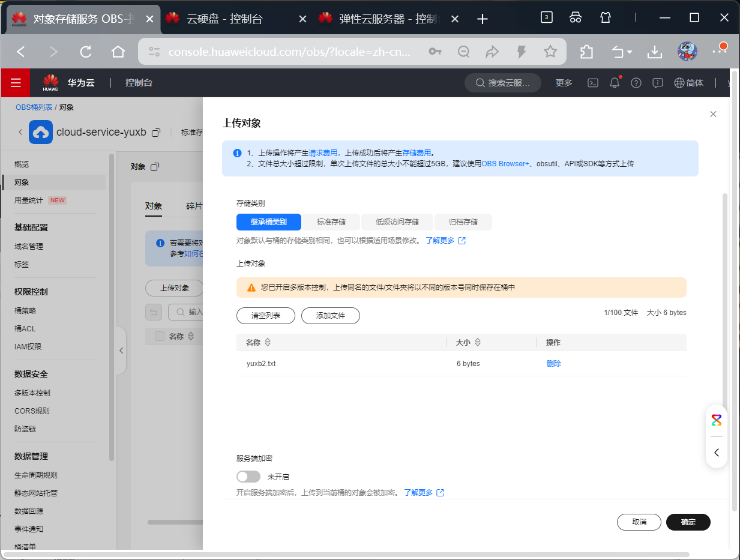Sort upload list by 大小
Viewport: 740px width, 560px height.
point(478,342)
